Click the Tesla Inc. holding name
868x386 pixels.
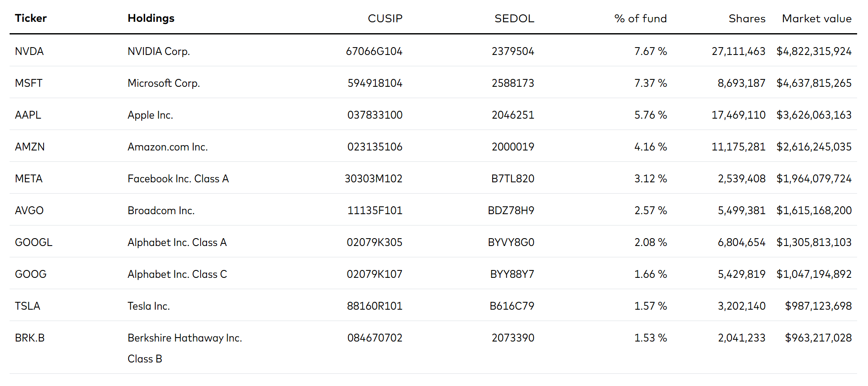148,306
